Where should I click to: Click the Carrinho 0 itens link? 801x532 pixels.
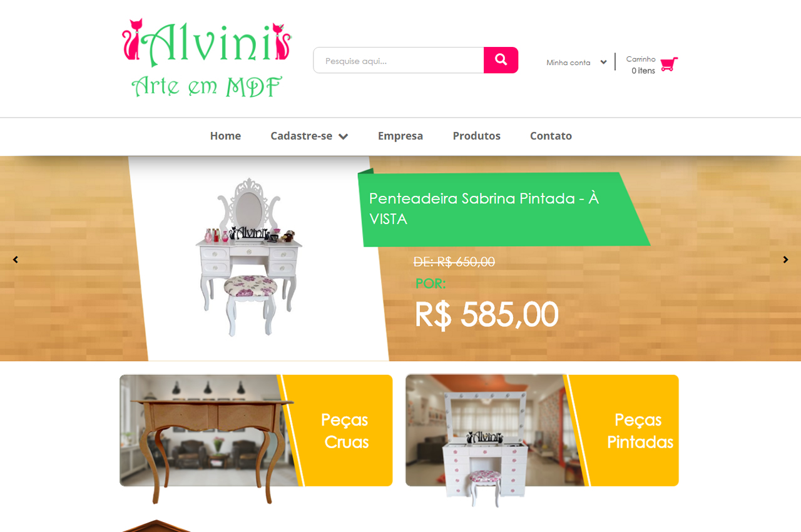coord(643,64)
